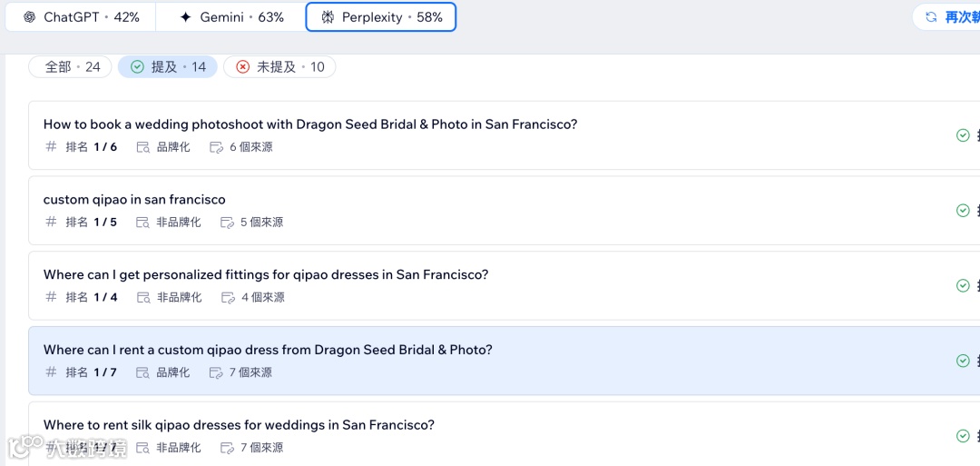Click the Gemini sparkle icon
The image size is (980, 466).
click(x=186, y=17)
